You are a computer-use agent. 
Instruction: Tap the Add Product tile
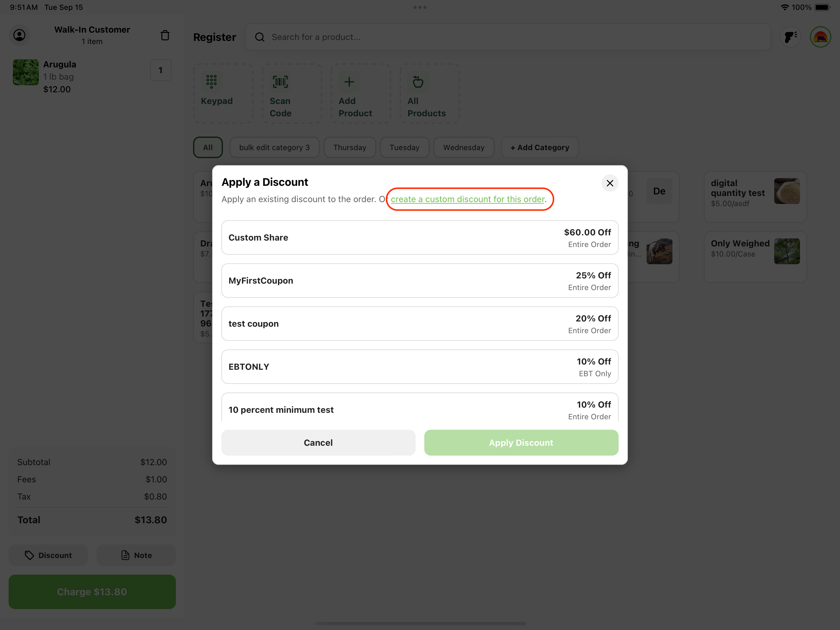coord(361,94)
